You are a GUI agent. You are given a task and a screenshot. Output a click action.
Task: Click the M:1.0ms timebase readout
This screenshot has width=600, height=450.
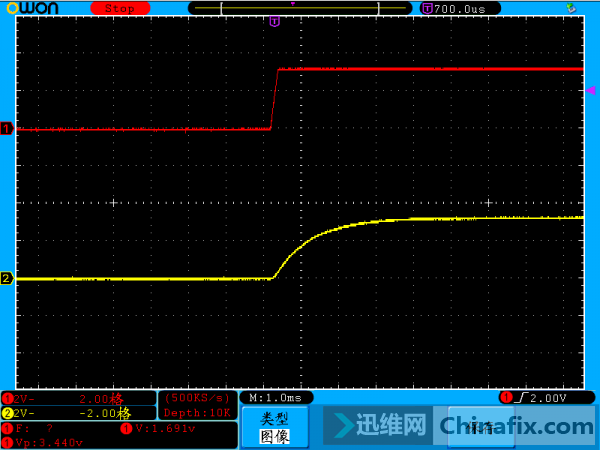tap(276, 398)
